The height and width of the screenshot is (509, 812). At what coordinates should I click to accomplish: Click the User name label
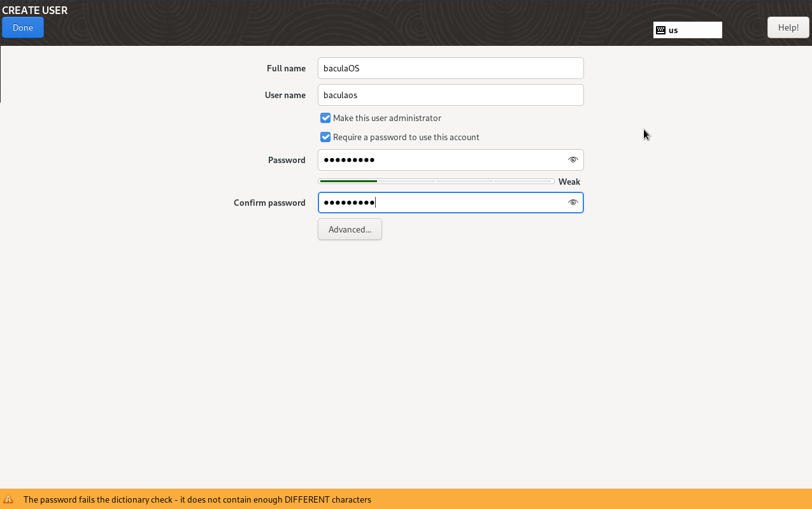coord(285,95)
